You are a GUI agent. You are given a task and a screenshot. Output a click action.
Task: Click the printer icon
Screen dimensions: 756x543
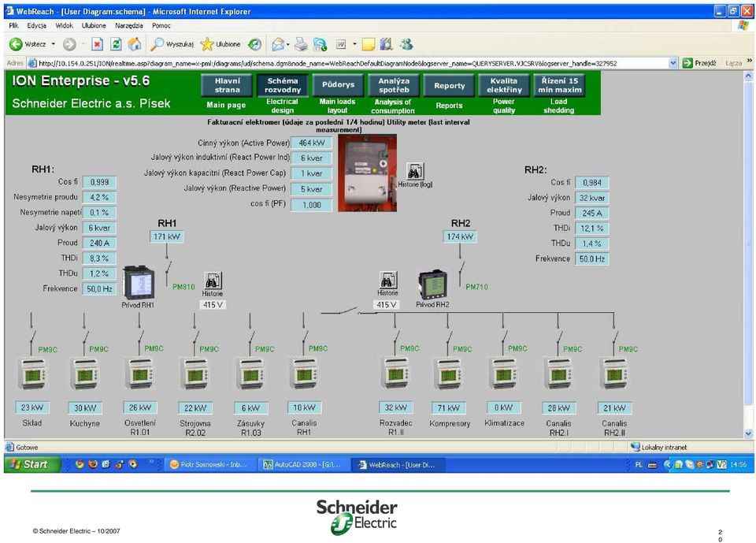(301, 44)
